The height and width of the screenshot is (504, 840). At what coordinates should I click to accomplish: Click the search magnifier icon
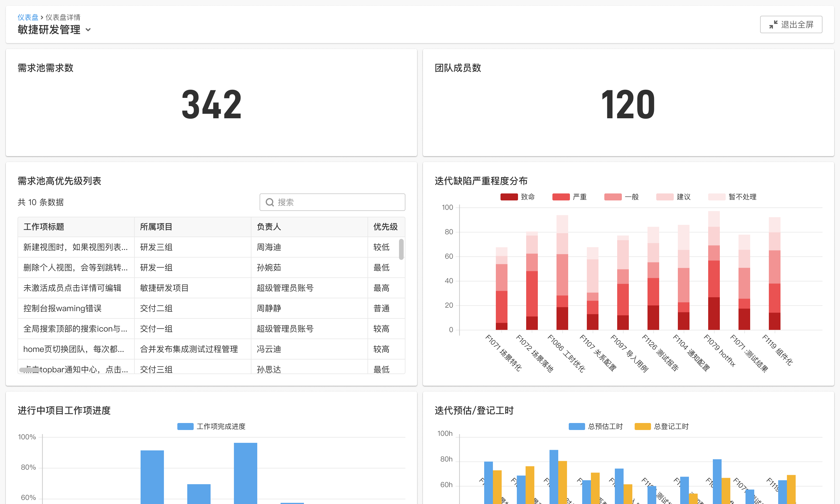[269, 202]
